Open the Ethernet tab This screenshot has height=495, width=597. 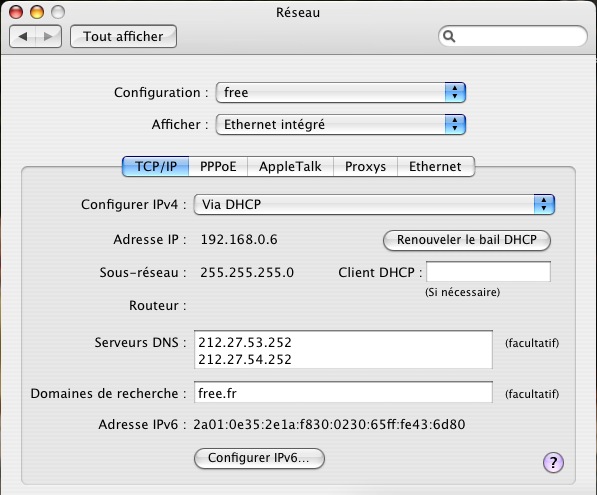pyautogui.click(x=436, y=166)
